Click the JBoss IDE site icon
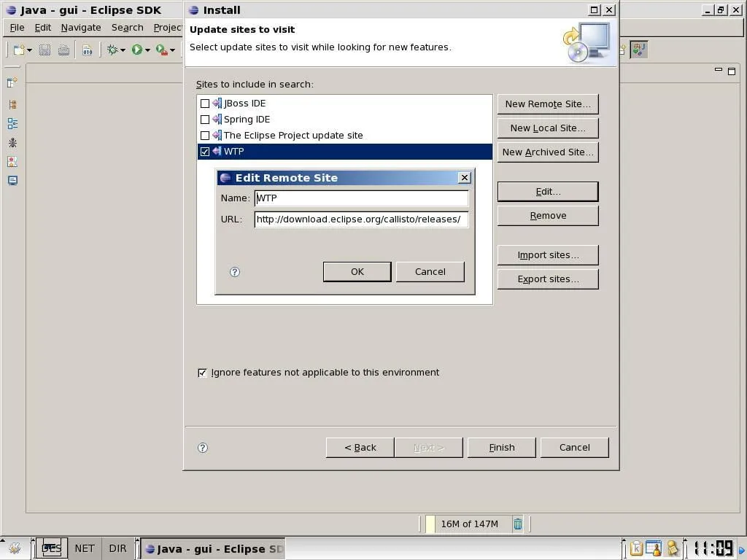Viewport: 747px width, 560px height. pos(217,104)
